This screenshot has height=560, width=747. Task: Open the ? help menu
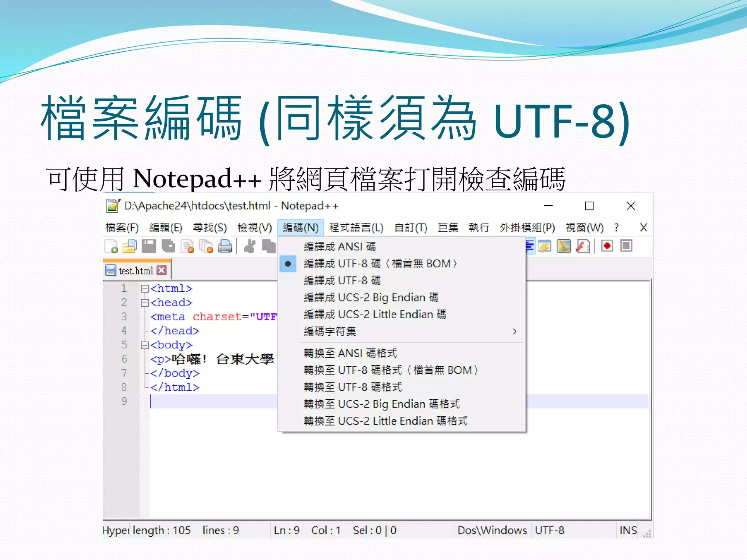tap(616, 228)
